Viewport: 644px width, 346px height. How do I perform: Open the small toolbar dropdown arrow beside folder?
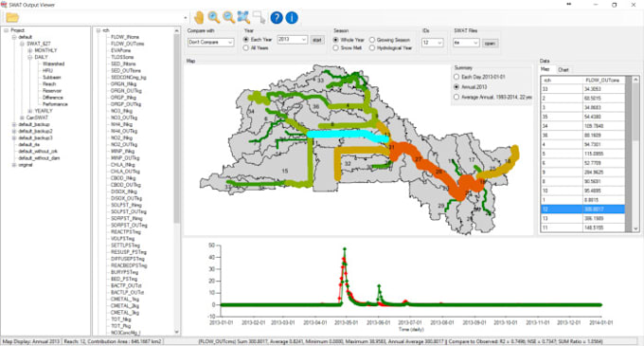coord(186,18)
